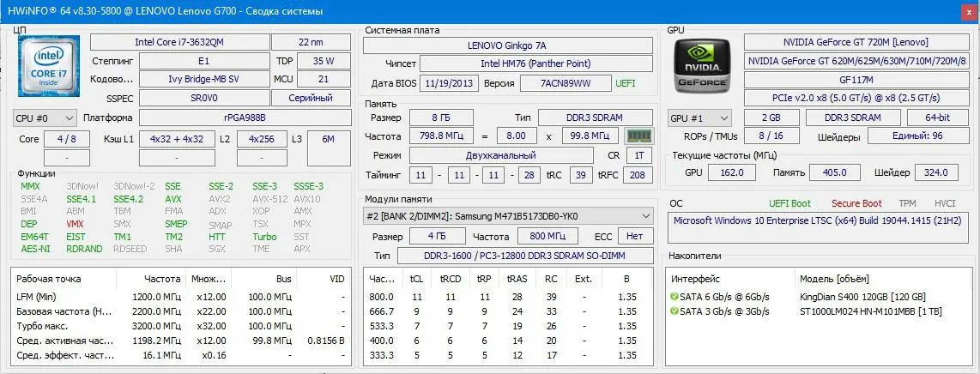Click the green UEFI label beside BIOS version
980x374 pixels.
tap(626, 83)
